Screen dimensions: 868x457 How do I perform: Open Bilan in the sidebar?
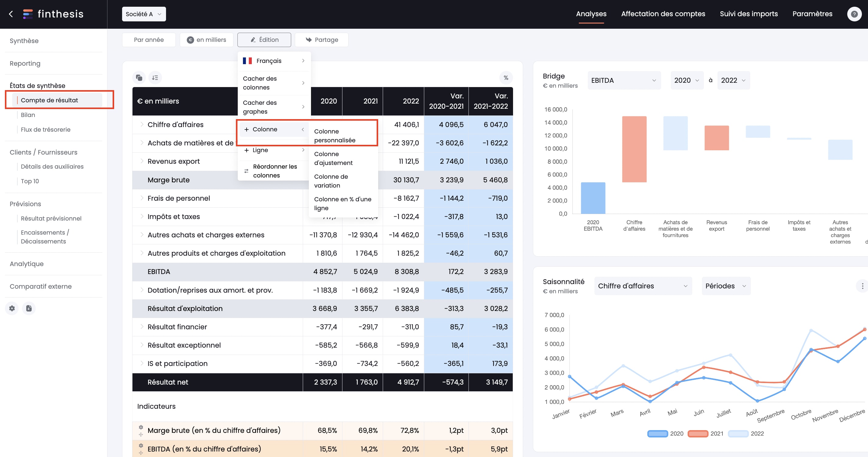(x=28, y=115)
